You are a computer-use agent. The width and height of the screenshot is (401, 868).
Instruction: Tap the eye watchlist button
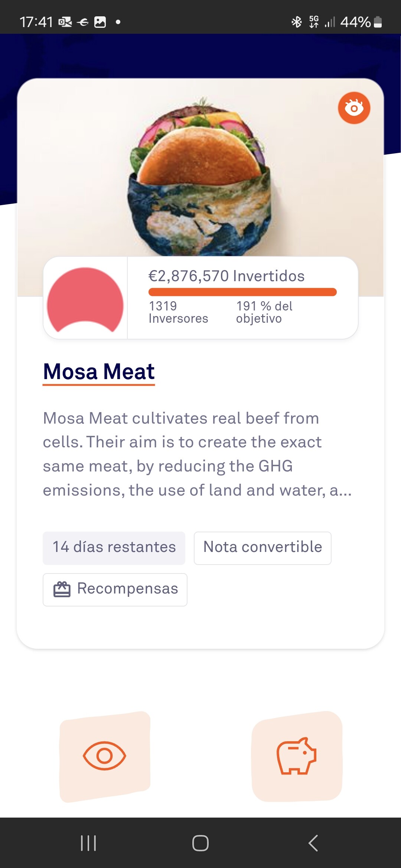click(105, 756)
